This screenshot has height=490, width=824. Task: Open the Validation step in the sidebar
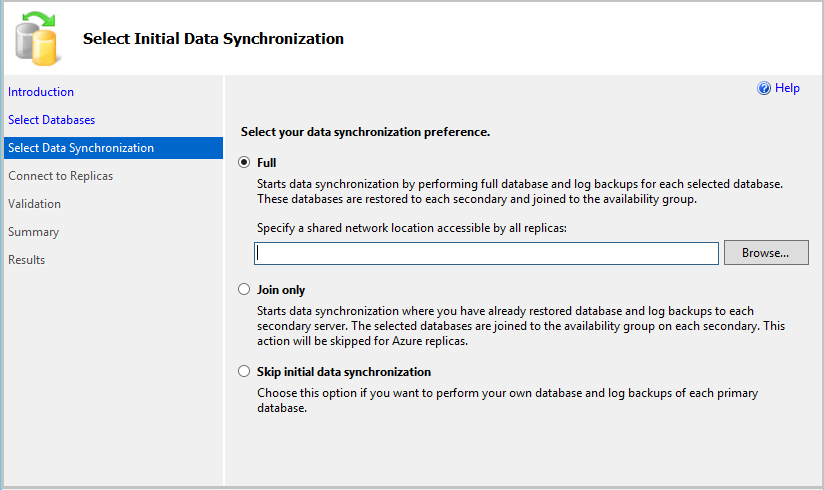pos(35,204)
